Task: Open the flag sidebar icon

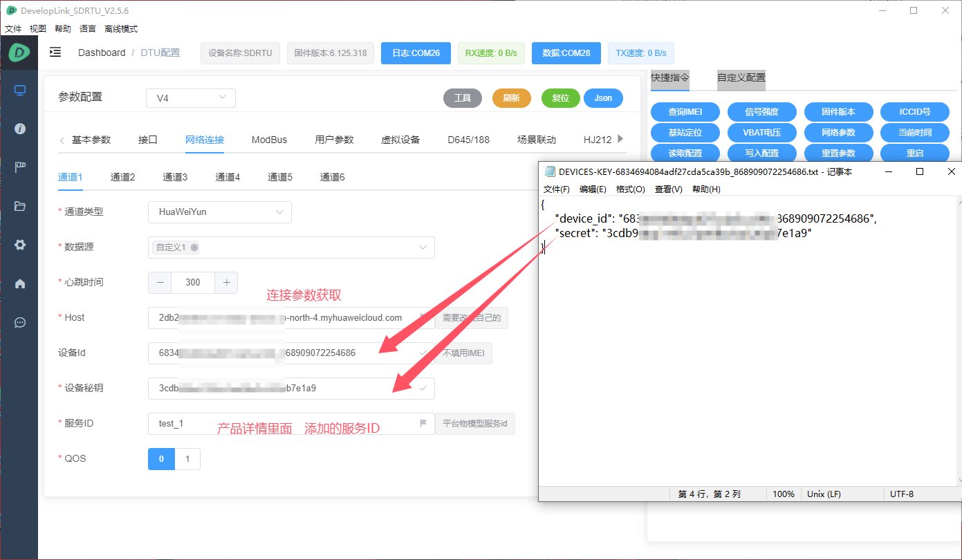Action: coord(19,167)
